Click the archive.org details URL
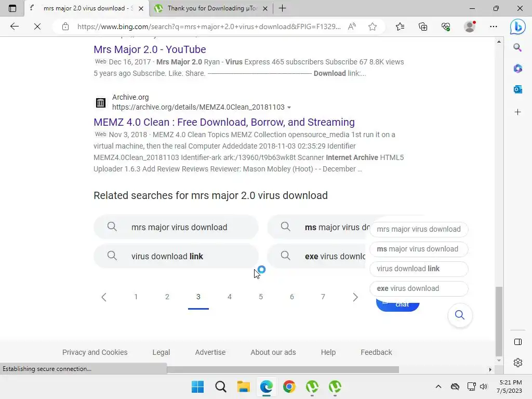The height and width of the screenshot is (399, 532). pyautogui.click(x=198, y=107)
